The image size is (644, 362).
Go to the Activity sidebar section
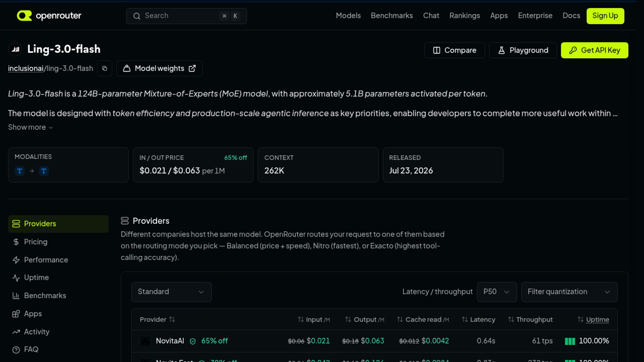pyautogui.click(x=58, y=332)
